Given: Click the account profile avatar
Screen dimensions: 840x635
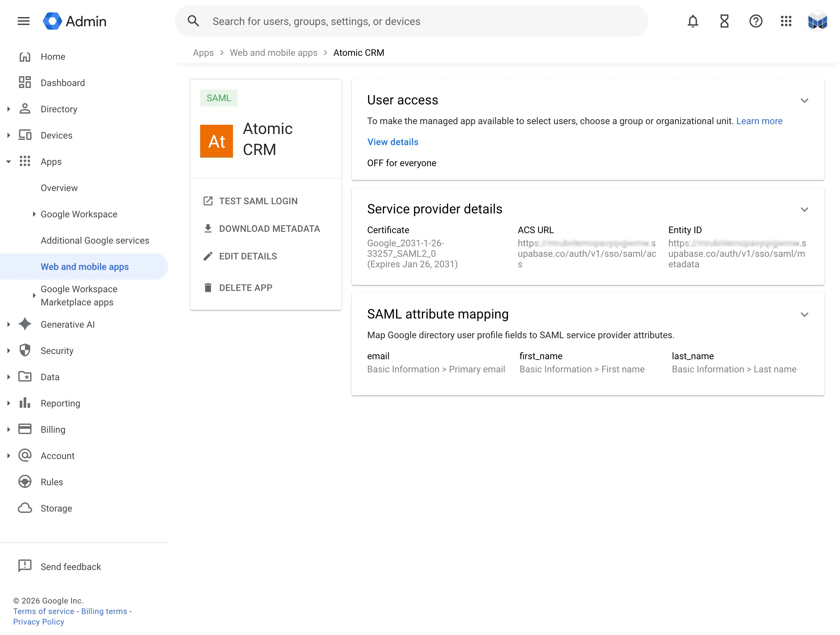Looking at the screenshot, I should (x=817, y=21).
